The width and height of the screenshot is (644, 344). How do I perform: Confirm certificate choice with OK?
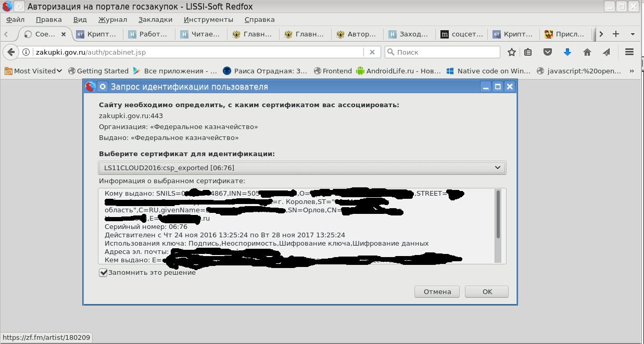pos(486,291)
